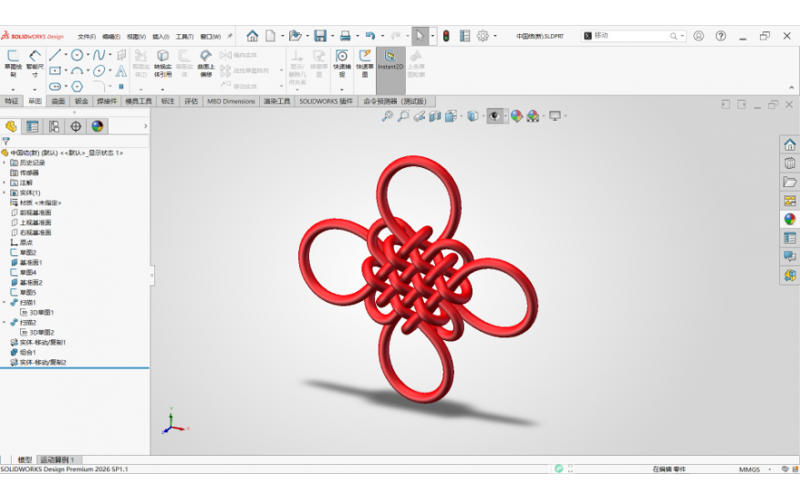Open the Rectangle tool dropdown arrow
The width and height of the screenshot is (800, 500).
(x=66, y=70)
